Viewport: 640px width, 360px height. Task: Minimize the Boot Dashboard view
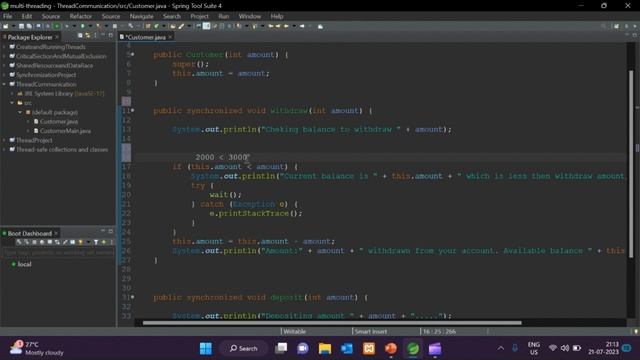click(x=102, y=231)
